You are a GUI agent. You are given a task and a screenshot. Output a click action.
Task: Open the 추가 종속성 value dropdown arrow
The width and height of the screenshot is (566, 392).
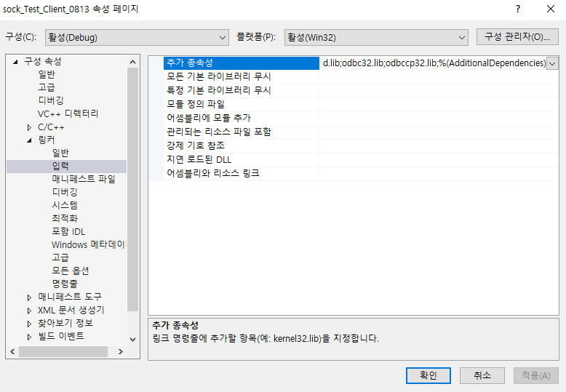(x=552, y=63)
